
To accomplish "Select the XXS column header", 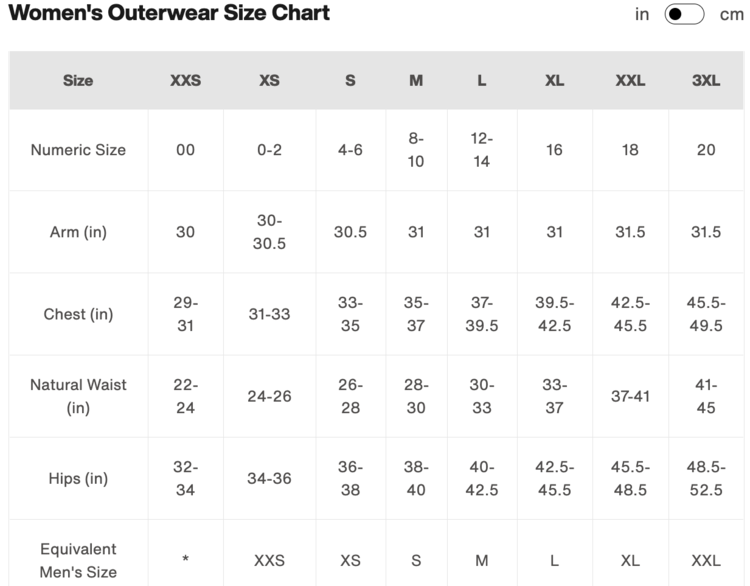I will tap(185, 81).
